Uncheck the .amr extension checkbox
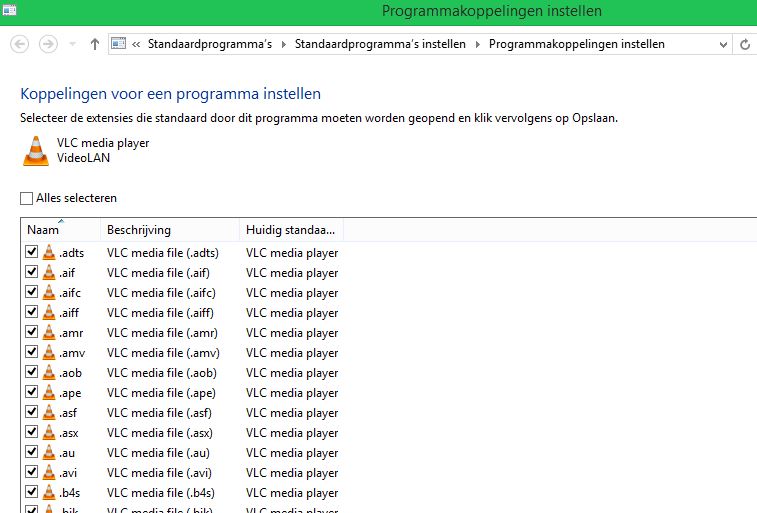This screenshot has height=513, width=757. point(31,332)
